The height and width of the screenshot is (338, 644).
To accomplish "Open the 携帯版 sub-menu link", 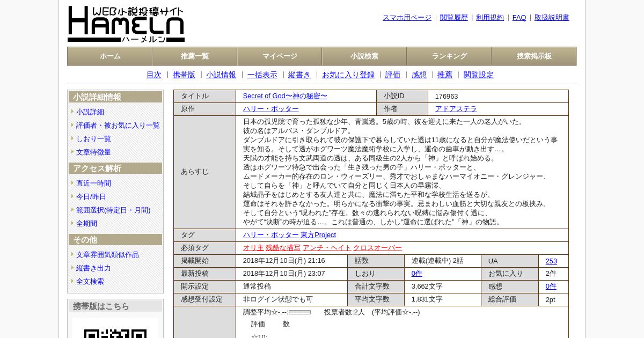I will click(x=184, y=75).
